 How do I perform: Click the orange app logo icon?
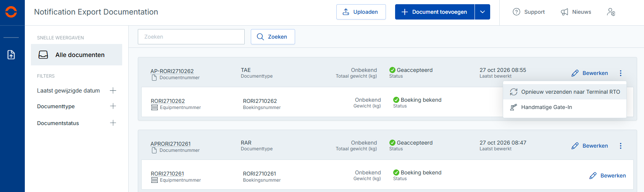pyautogui.click(x=11, y=12)
